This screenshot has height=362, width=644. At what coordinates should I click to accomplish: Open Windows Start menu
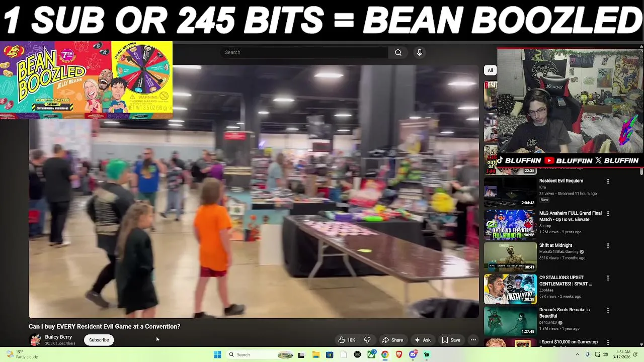tap(217, 354)
